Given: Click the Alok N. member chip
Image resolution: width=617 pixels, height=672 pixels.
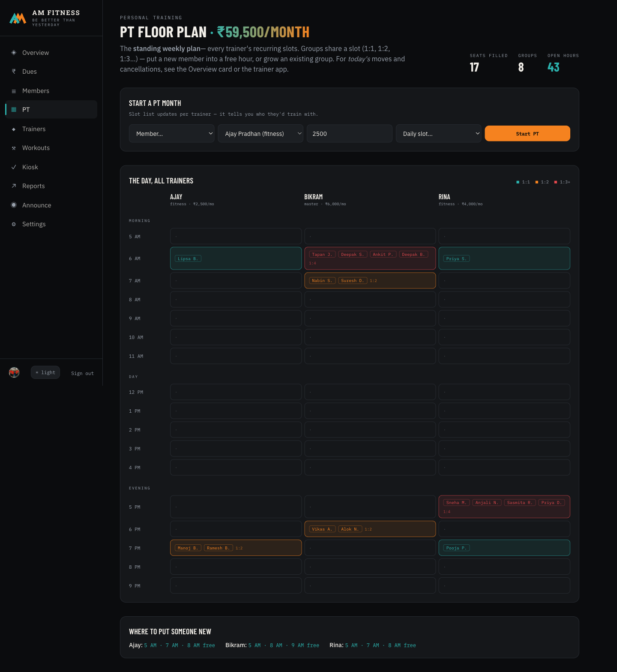Looking at the screenshot, I should pyautogui.click(x=350, y=529).
